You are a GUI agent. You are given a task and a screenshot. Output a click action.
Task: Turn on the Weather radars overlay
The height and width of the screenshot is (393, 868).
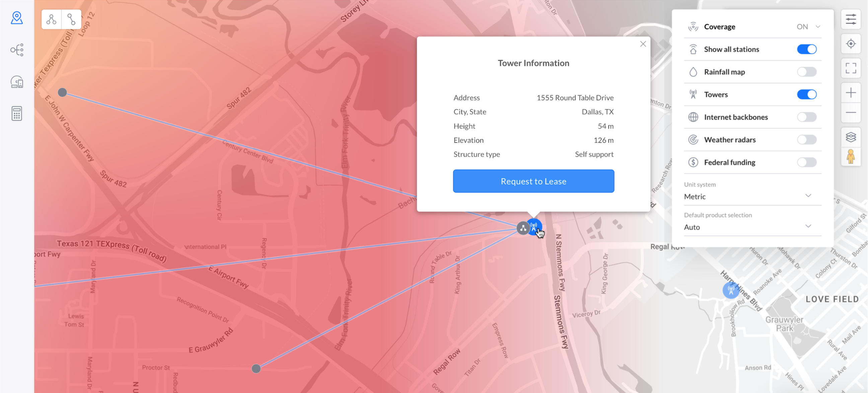click(806, 139)
